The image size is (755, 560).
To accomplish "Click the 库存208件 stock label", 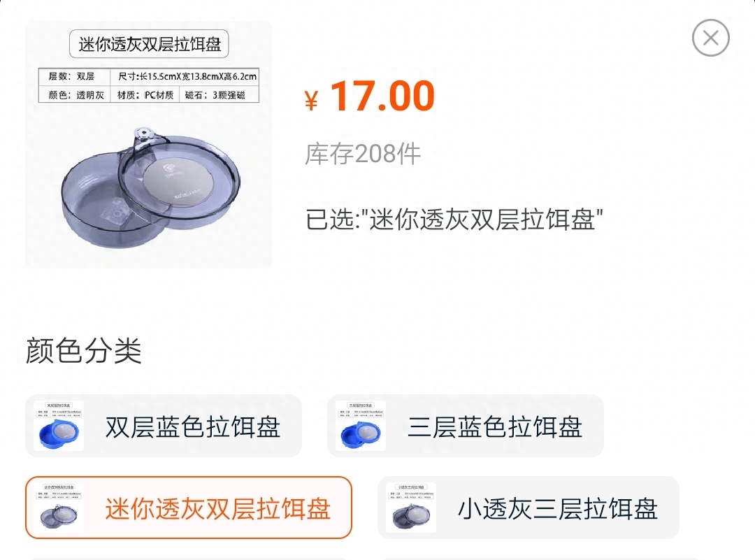I will (x=363, y=154).
